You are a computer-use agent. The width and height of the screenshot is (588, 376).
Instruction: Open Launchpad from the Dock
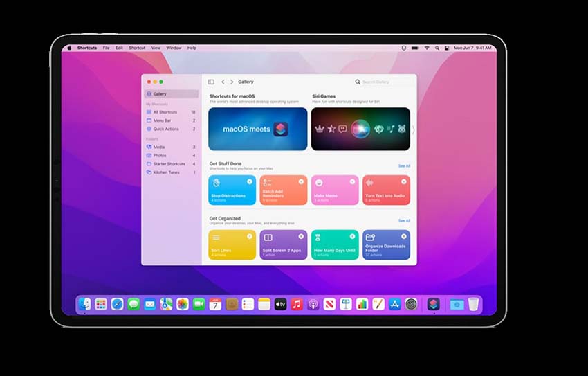click(x=101, y=304)
